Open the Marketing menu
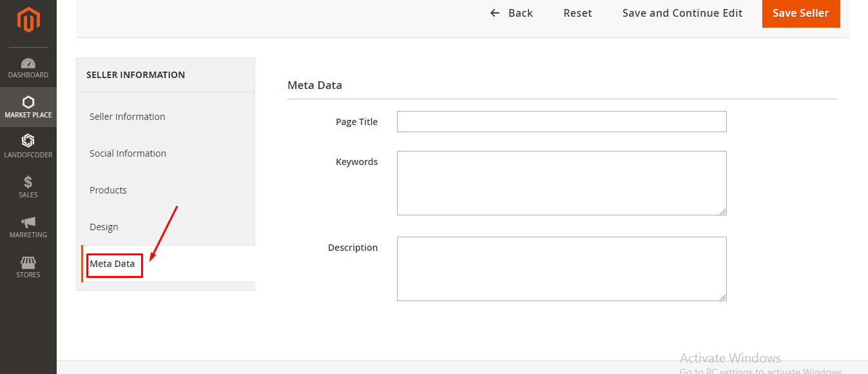This screenshot has width=868, height=374. point(28,227)
